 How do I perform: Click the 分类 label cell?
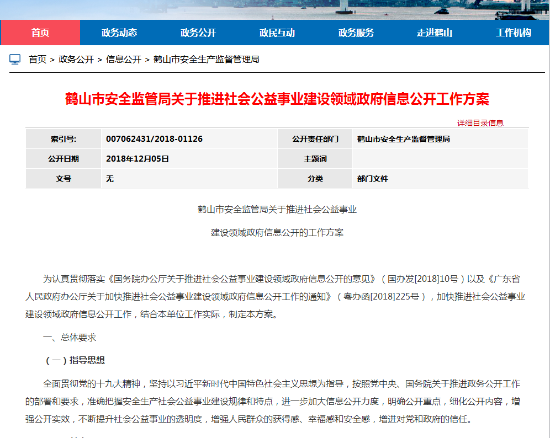(x=315, y=178)
